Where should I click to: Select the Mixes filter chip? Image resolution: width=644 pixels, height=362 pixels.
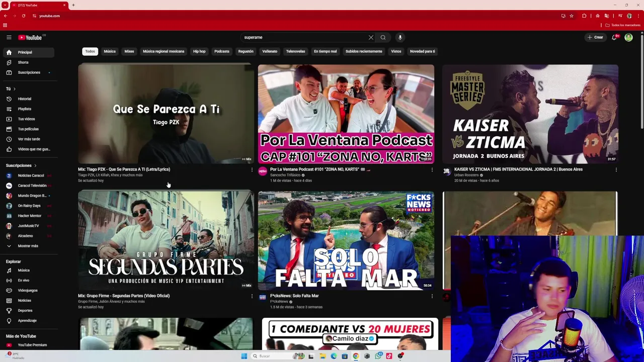129,51
